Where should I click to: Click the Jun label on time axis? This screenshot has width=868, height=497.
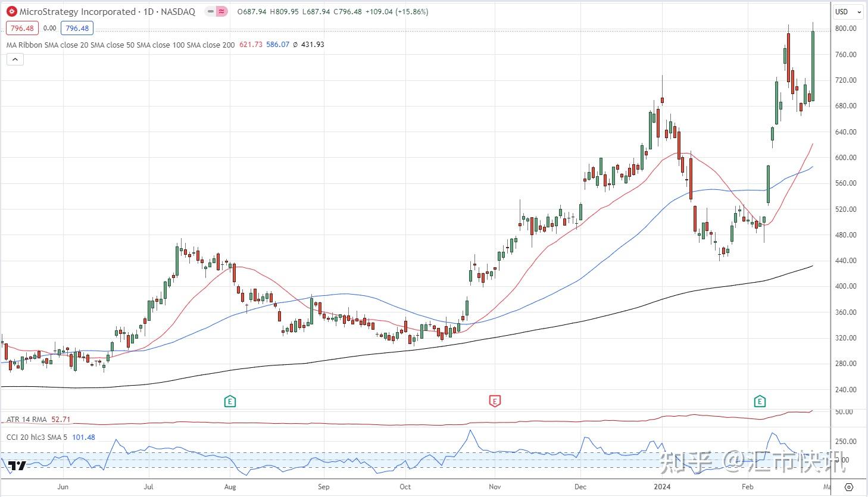pos(63,486)
